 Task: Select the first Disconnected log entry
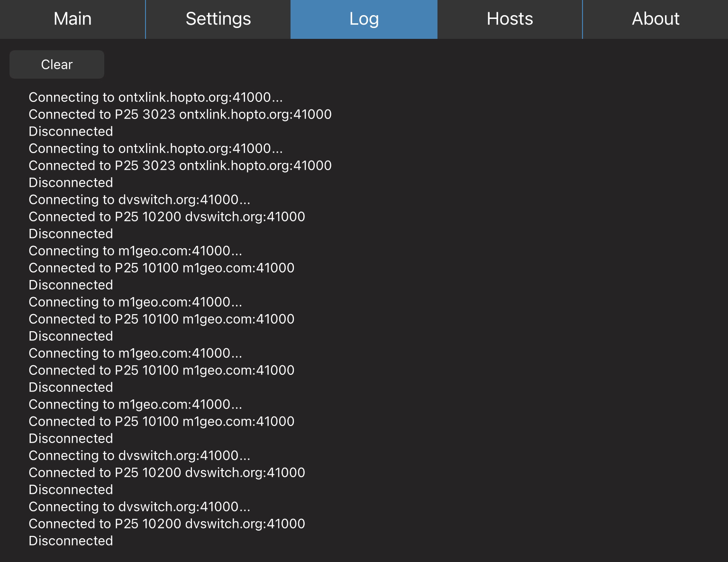pyautogui.click(x=71, y=131)
